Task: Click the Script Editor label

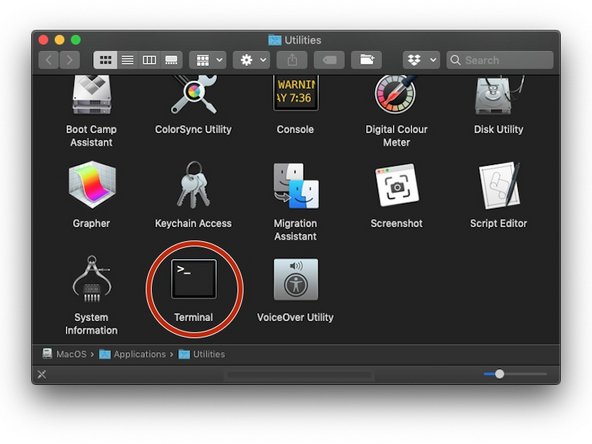Action: click(x=499, y=223)
